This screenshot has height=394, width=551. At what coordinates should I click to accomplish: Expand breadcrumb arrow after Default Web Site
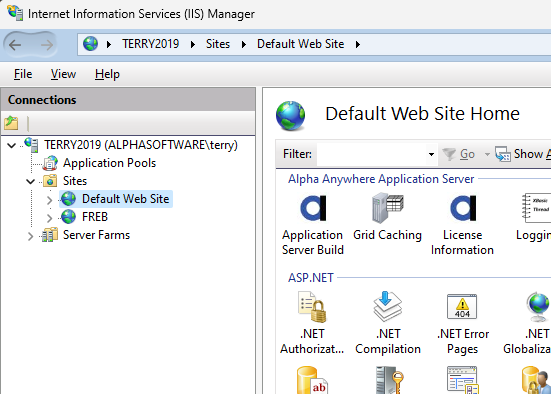(358, 44)
